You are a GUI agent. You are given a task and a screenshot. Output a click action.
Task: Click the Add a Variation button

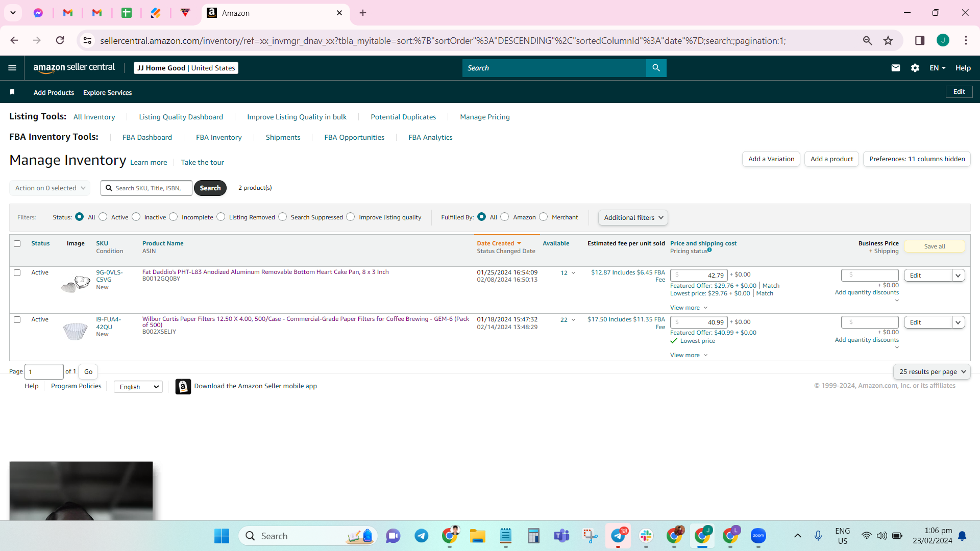coord(771,159)
